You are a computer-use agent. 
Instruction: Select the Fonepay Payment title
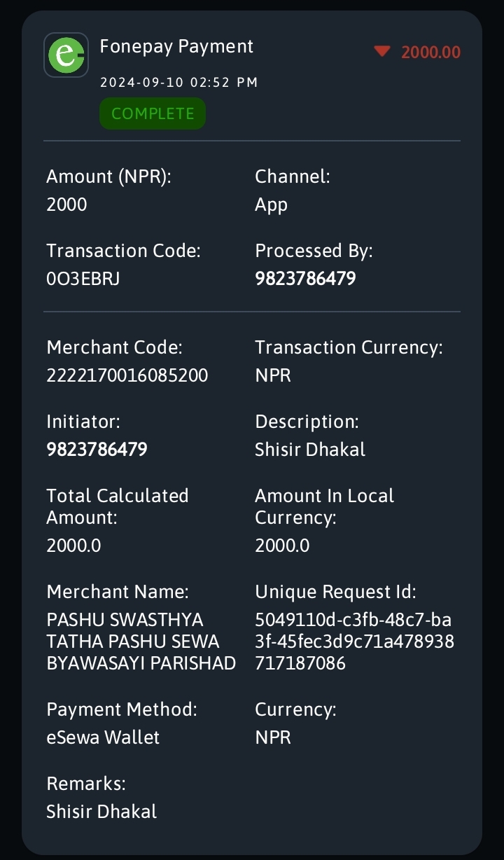(176, 47)
